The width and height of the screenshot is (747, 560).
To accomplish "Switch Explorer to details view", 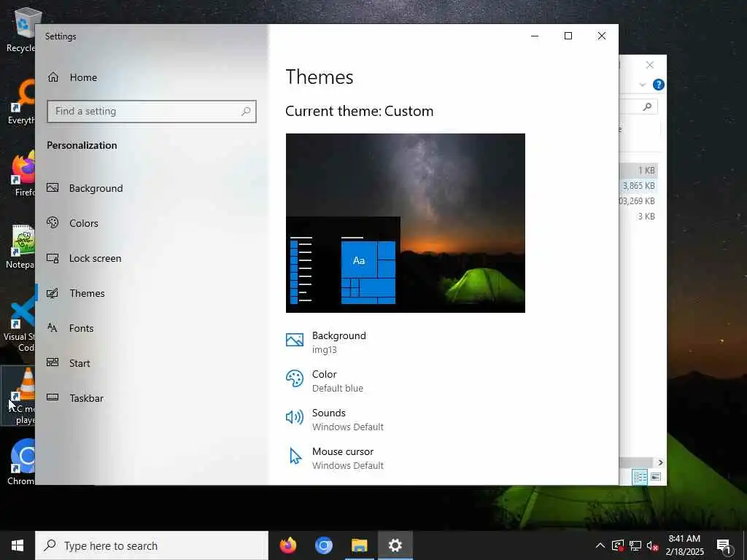I will (x=640, y=477).
